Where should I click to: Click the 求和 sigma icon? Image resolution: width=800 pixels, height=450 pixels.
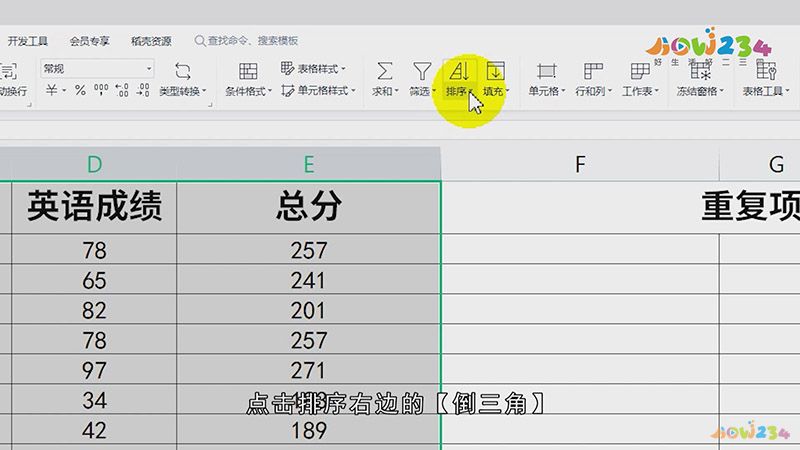pos(384,71)
